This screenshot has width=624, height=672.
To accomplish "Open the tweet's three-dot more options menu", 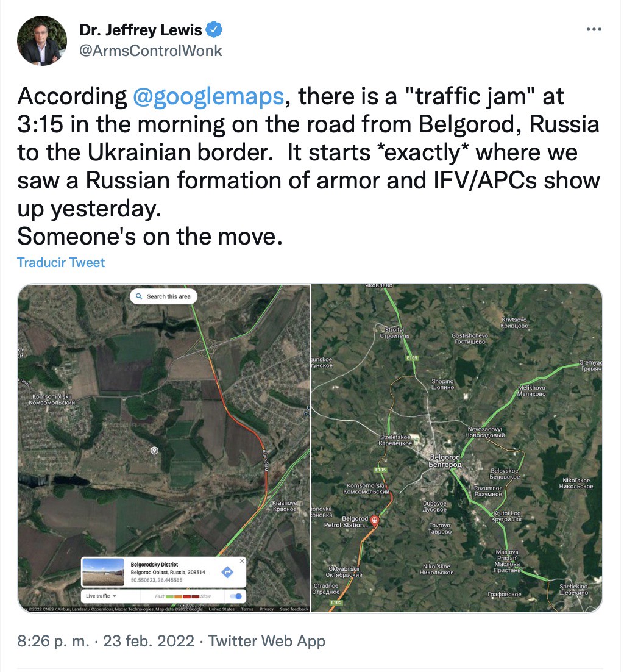I will point(594,29).
